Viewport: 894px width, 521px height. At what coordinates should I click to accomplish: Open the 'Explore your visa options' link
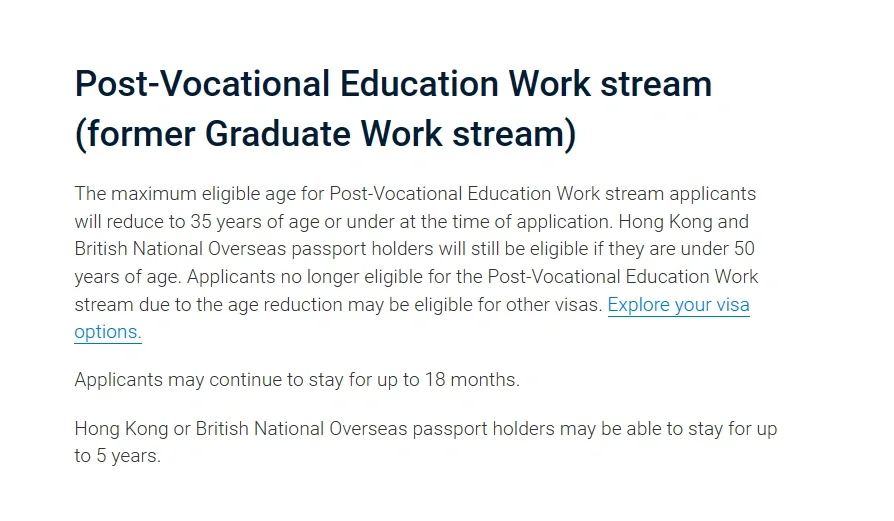[x=678, y=305]
